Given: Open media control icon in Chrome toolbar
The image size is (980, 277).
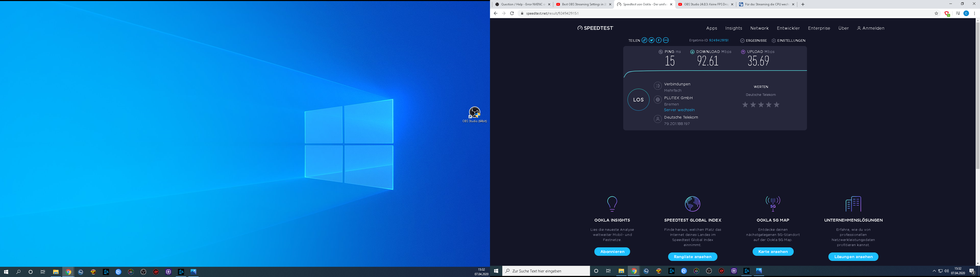Looking at the screenshot, I should [x=958, y=13].
